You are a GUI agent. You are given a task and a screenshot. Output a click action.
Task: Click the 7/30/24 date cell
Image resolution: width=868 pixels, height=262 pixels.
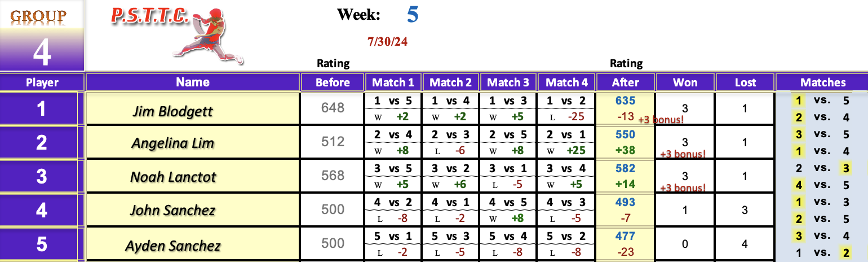click(387, 42)
